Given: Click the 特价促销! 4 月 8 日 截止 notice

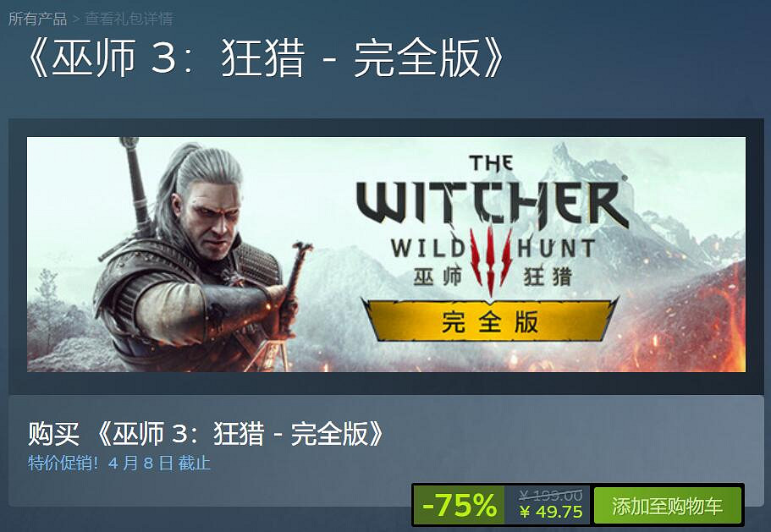Looking at the screenshot, I should coord(119,463).
